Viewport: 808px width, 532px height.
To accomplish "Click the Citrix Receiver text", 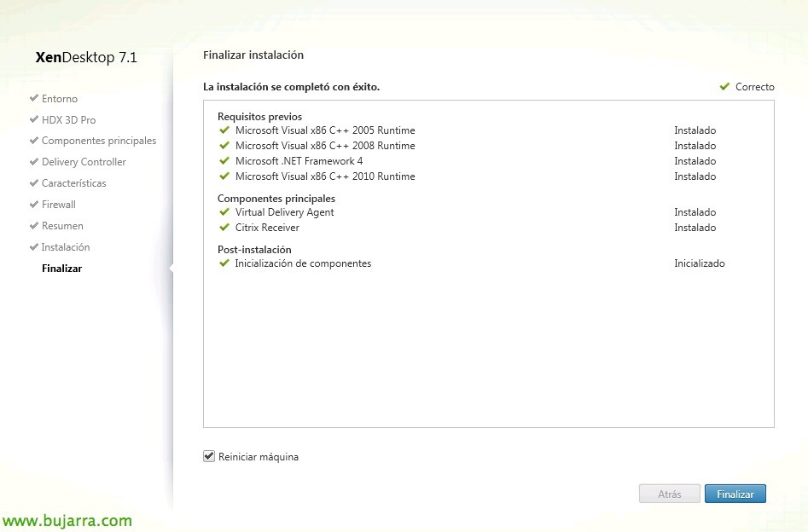I will coord(267,228).
